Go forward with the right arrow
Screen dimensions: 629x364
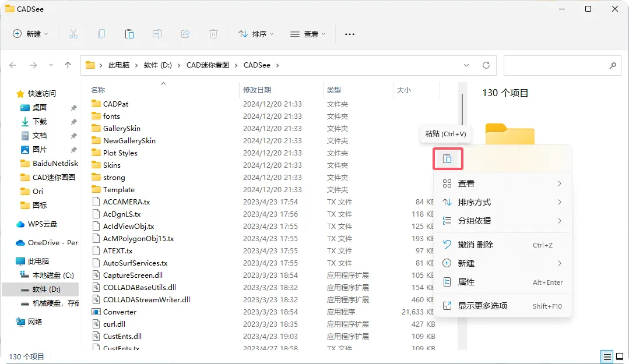[33, 65]
